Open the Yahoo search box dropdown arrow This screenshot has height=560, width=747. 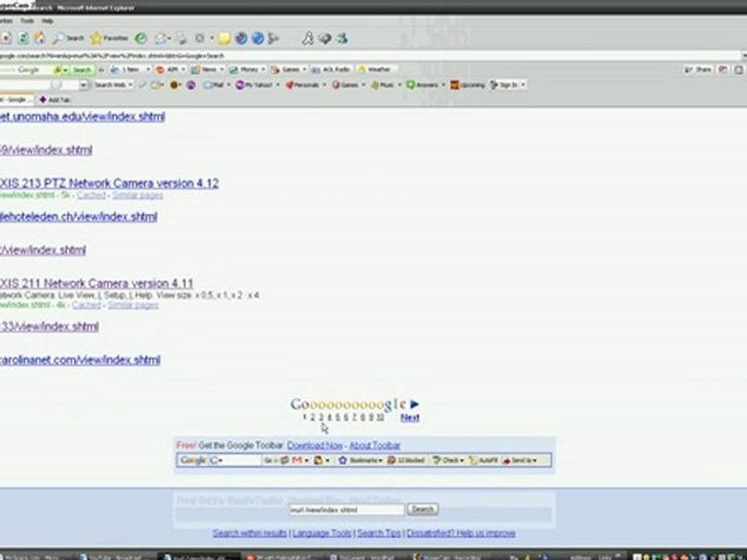84,85
